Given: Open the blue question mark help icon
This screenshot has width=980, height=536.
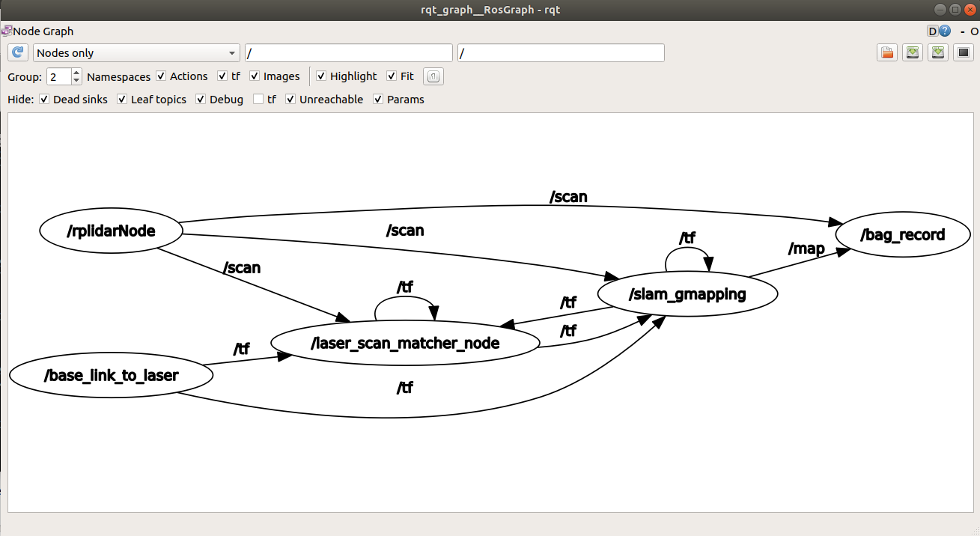Looking at the screenshot, I should 945,31.
